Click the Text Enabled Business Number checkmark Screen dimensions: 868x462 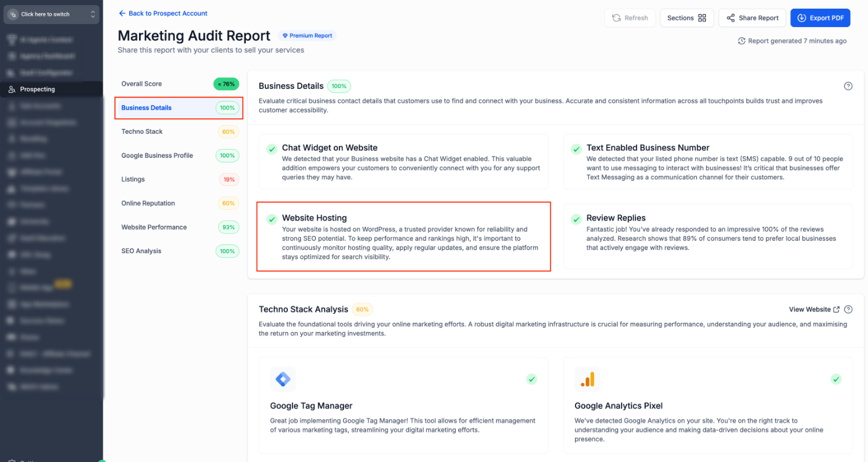tap(576, 149)
